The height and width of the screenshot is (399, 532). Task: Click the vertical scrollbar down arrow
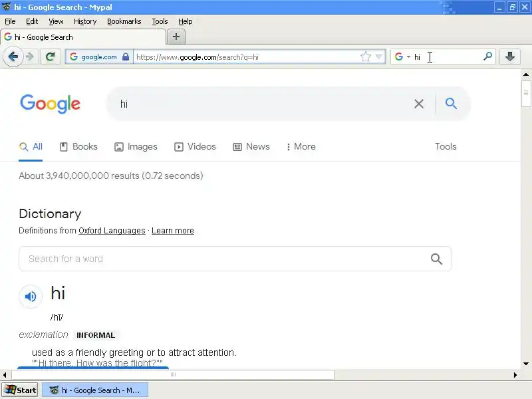pyautogui.click(x=526, y=363)
